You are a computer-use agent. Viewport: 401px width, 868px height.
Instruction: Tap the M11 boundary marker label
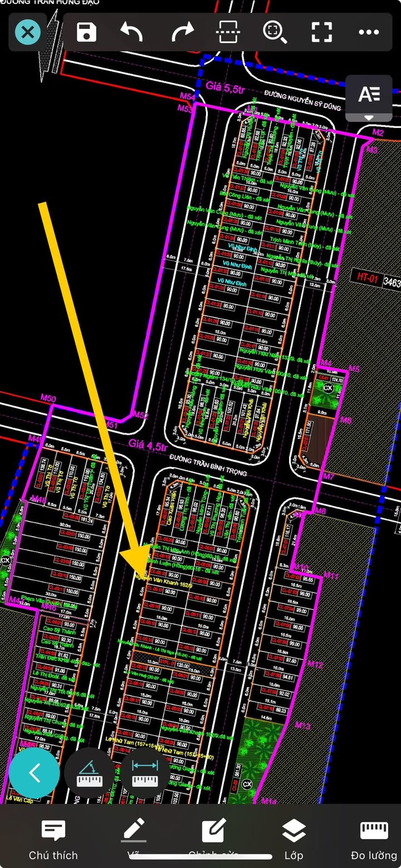pos(331,575)
